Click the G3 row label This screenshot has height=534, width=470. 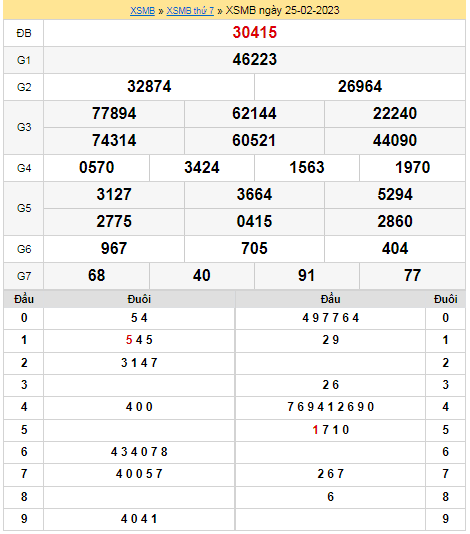pyautogui.click(x=24, y=127)
